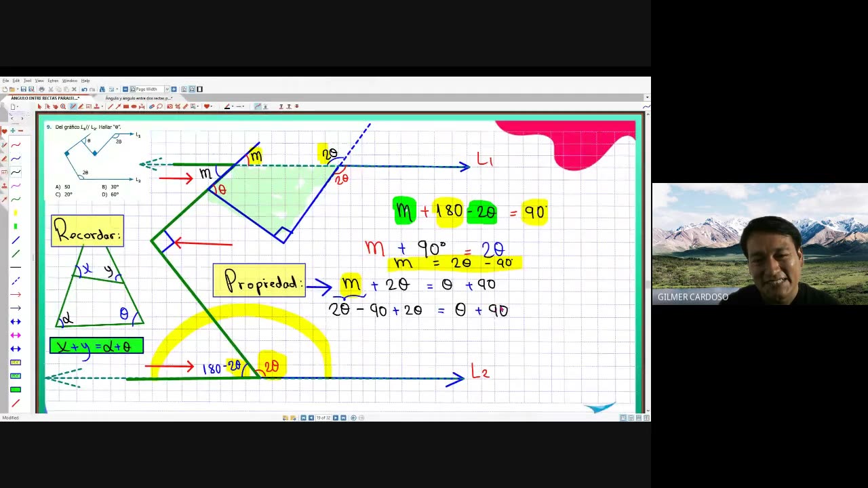Viewport: 868px width, 488px height.
Task: Expand the New page dropdown arrow
Action: tap(18, 106)
